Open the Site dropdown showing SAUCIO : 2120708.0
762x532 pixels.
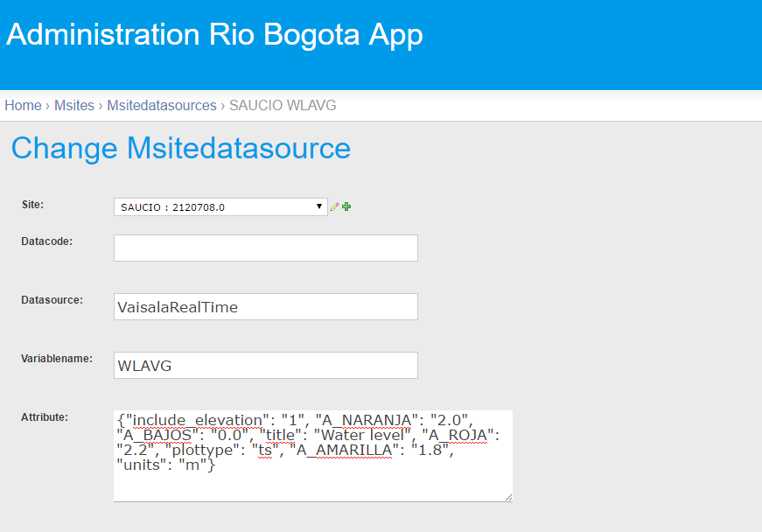(220, 207)
